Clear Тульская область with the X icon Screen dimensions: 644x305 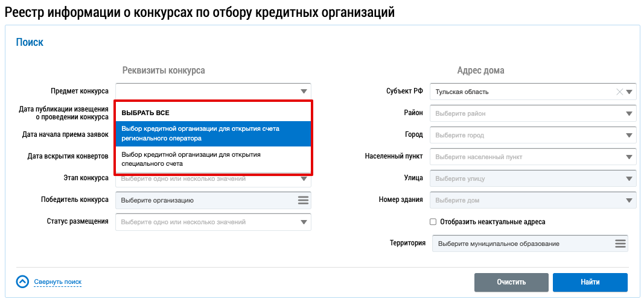tap(619, 92)
